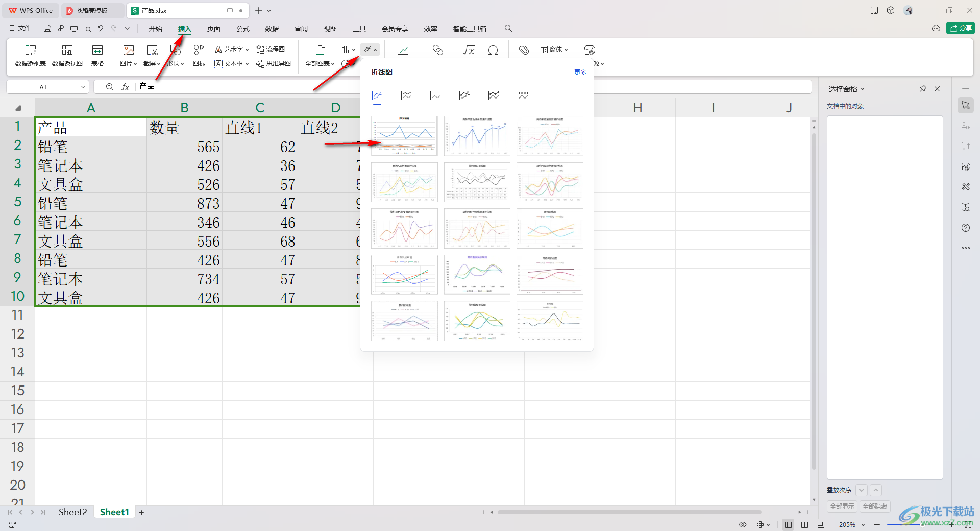Undo the last action
Image resolution: width=980 pixels, height=531 pixels.
coord(101,28)
